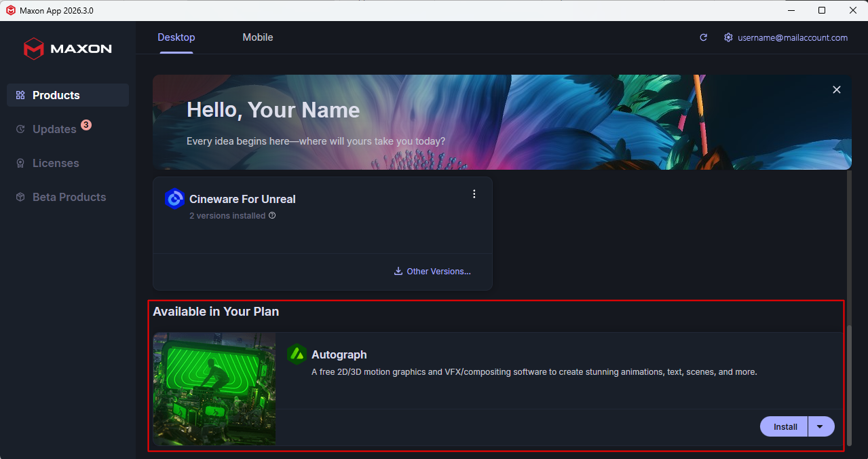Open Cineware For Unreal three-dot menu
Image resolution: width=868 pixels, height=459 pixels.
474,194
